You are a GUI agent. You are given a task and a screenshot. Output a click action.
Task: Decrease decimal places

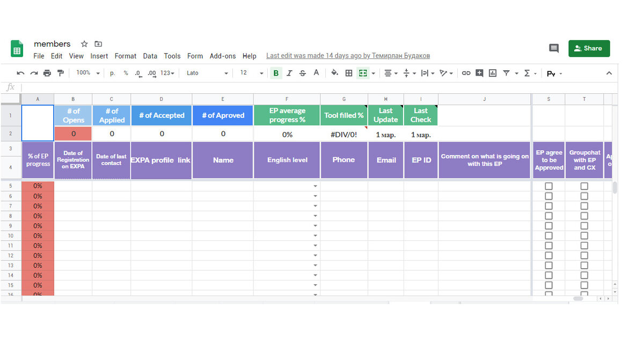(x=138, y=73)
